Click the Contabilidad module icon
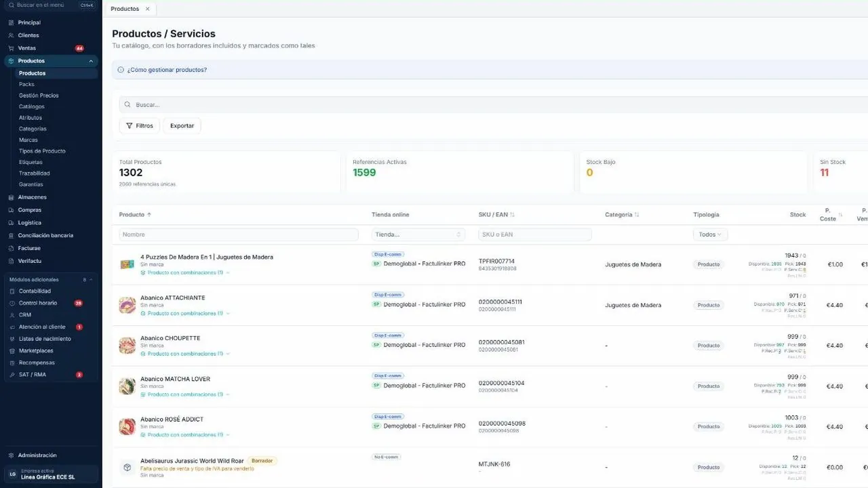Viewport: 868px width, 488px height. (12, 291)
